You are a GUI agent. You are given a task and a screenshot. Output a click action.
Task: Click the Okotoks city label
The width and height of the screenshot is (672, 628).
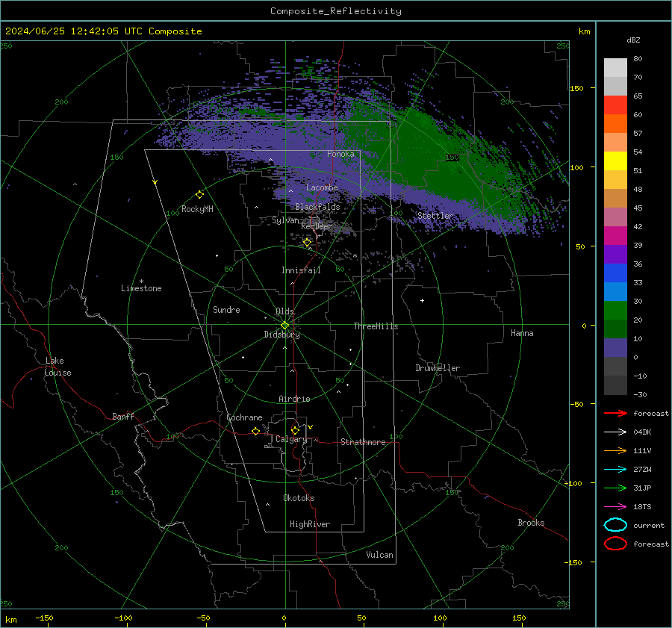tap(299, 498)
